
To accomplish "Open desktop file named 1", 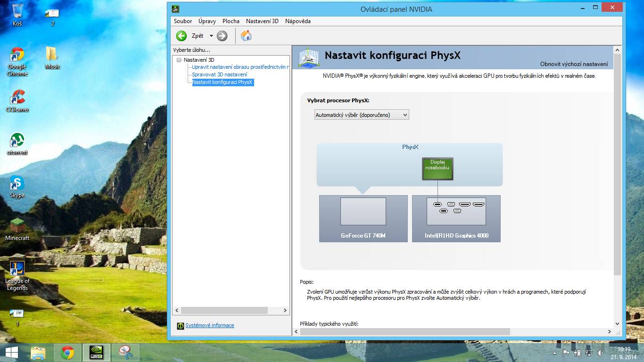I will [x=17, y=318].
